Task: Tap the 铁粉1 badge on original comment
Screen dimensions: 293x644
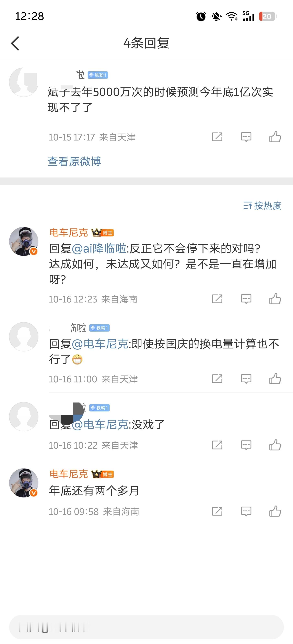Action: pos(98,75)
